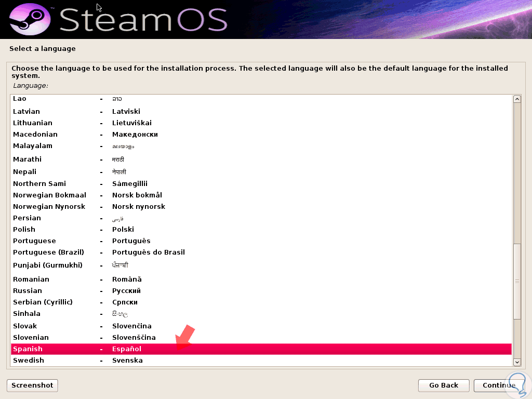
Task: Select Portuguese (not Brazil) row
Action: click(x=261, y=241)
